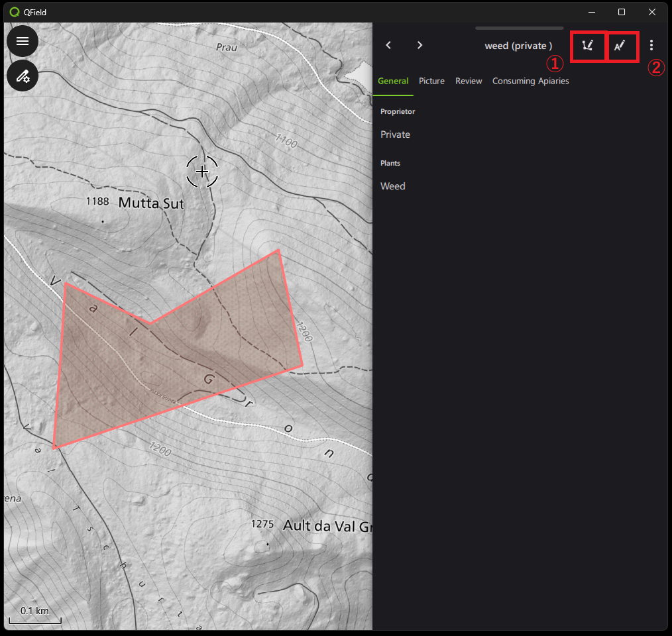
Task: Click the QField logo in title bar
Action: click(x=15, y=12)
